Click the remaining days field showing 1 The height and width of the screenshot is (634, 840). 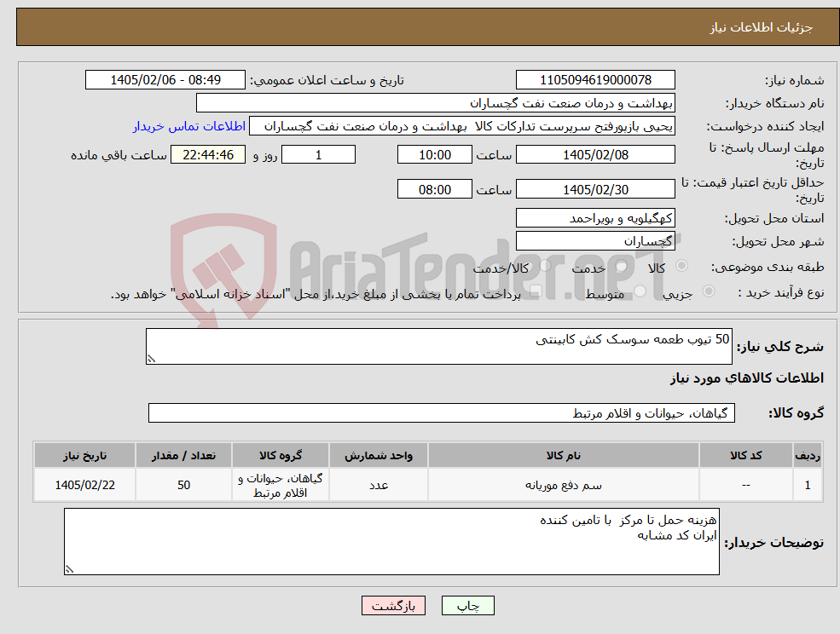pyautogui.click(x=318, y=155)
